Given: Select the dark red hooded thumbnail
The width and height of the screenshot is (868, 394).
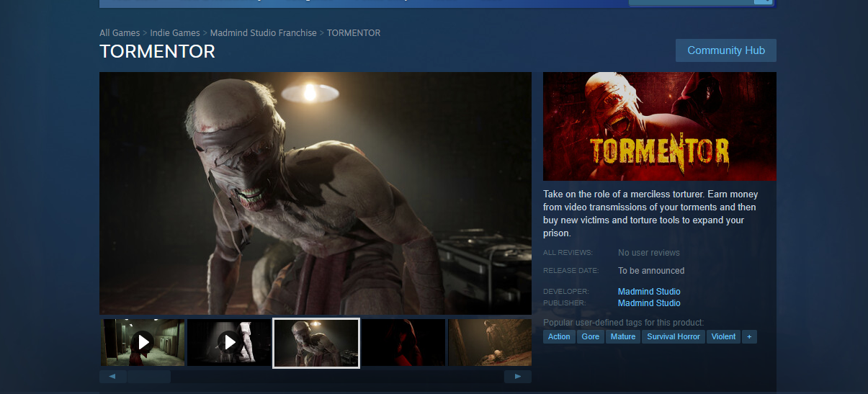Looking at the screenshot, I should (x=403, y=342).
